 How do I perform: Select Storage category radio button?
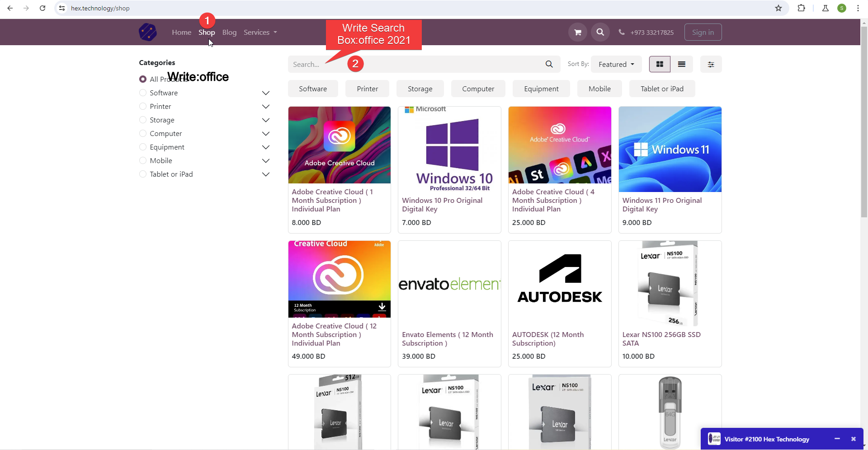tap(143, 120)
